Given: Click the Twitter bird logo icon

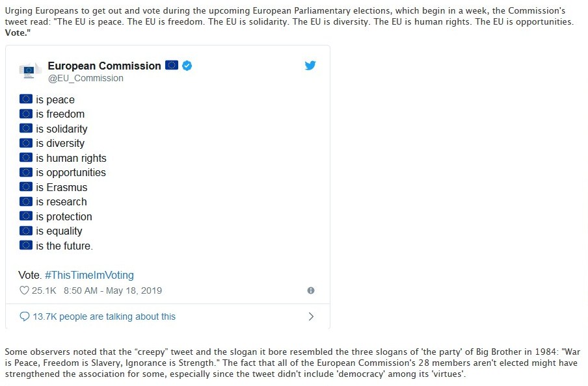Looking at the screenshot, I should click(310, 66).
